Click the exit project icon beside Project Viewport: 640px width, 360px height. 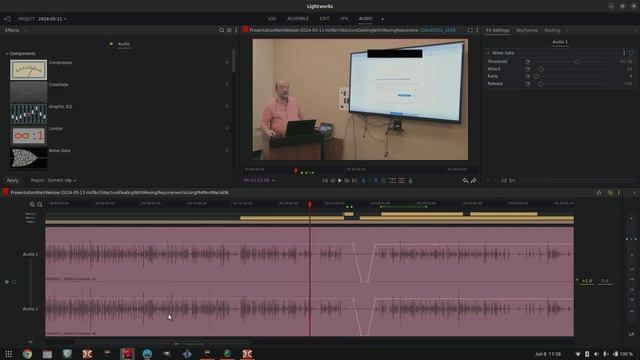click(7, 19)
